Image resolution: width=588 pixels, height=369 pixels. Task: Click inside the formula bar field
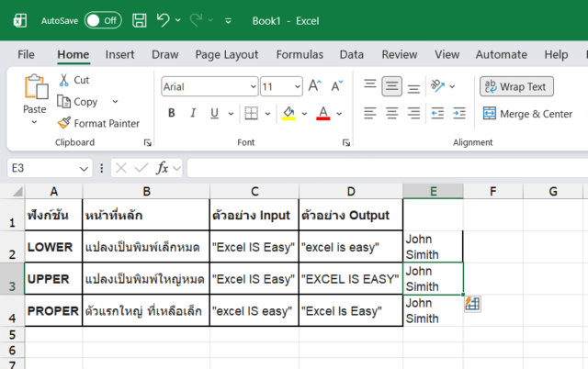[x=388, y=168]
